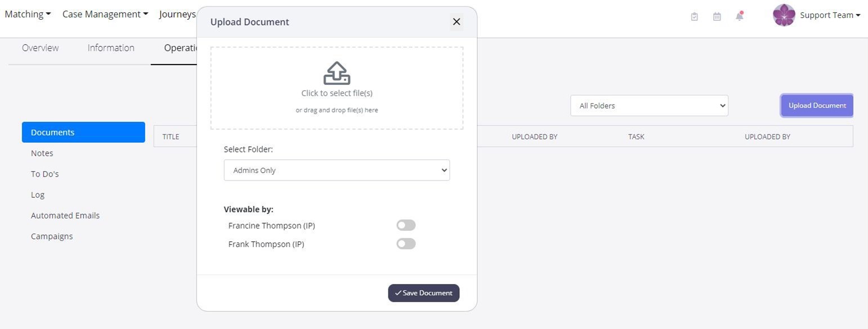Click the drag and drop file area
868x329 pixels.
point(336,110)
